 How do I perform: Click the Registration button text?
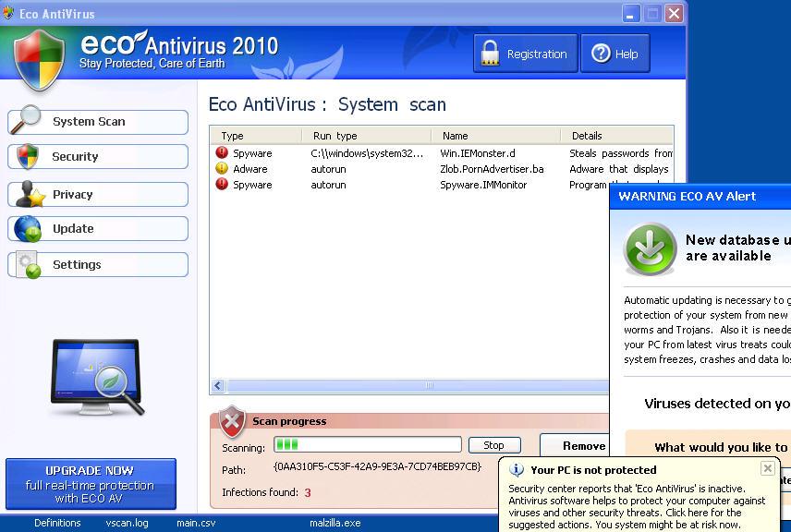click(x=537, y=54)
